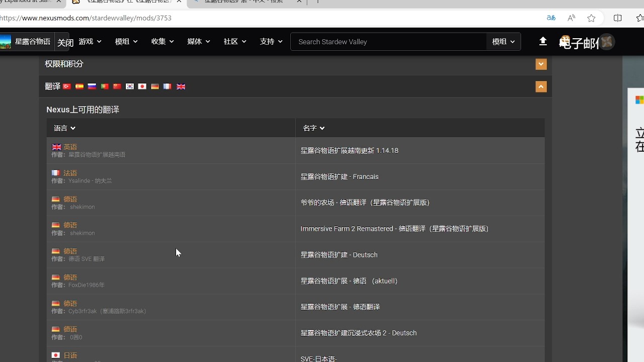Open 爷爷的农场 - 德语翻译 translation
This screenshot has height=362, width=644.
[365, 203]
